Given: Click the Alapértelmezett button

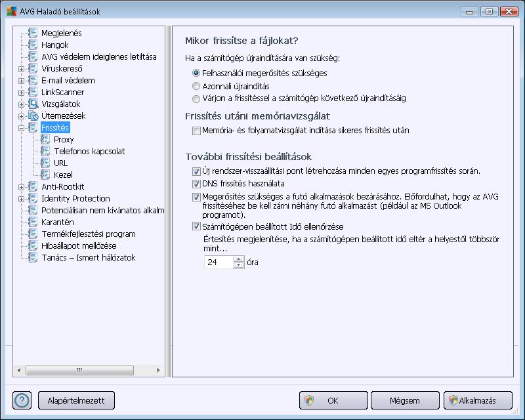Looking at the screenshot, I should click(76, 400).
